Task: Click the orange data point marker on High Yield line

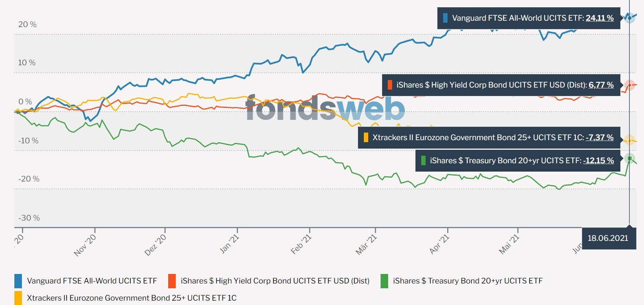Action: [x=630, y=85]
